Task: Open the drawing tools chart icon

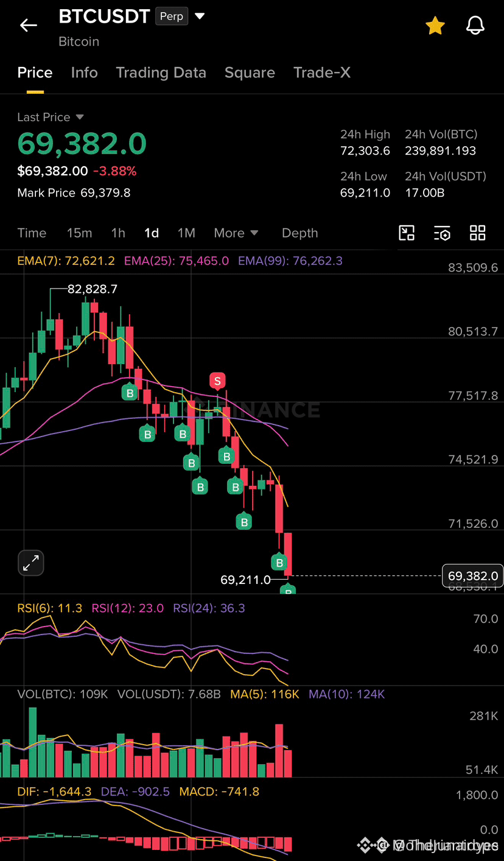Action: (407, 233)
